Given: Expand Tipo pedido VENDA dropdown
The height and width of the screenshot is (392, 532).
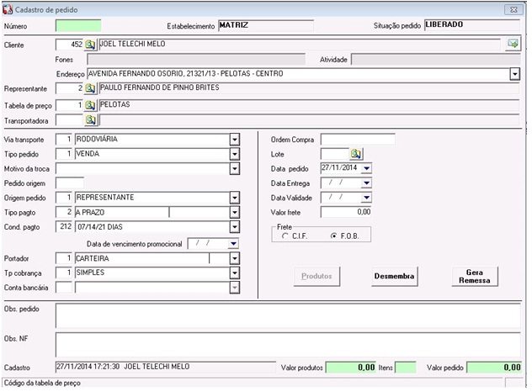Looking at the screenshot, I should click(x=235, y=154).
